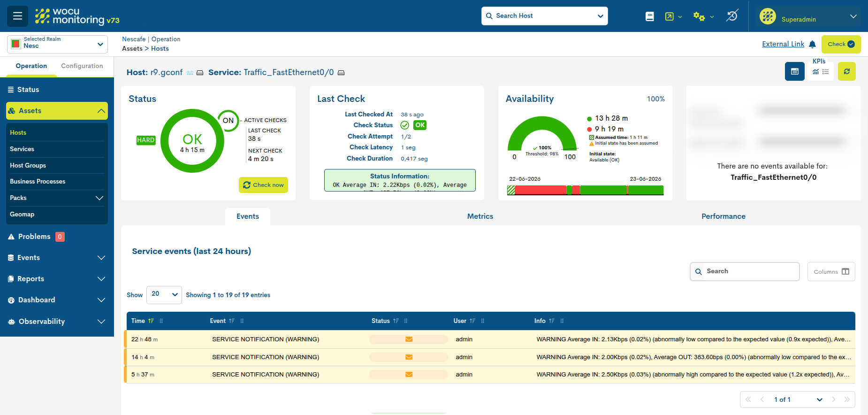Show the KPIs chart view icon

[816, 72]
